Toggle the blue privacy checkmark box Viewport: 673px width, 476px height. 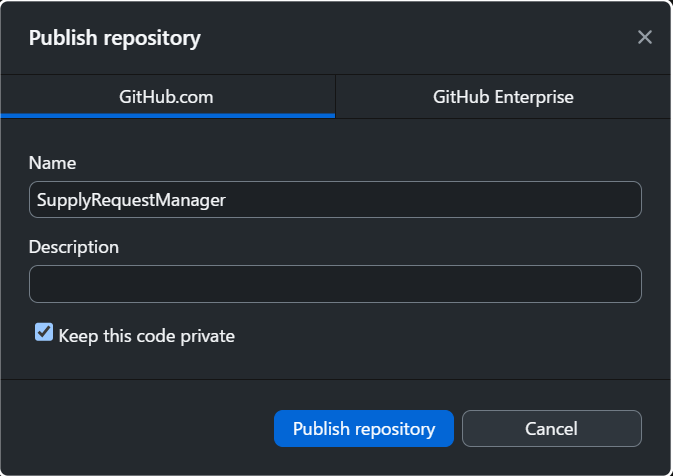pyautogui.click(x=44, y=333)
